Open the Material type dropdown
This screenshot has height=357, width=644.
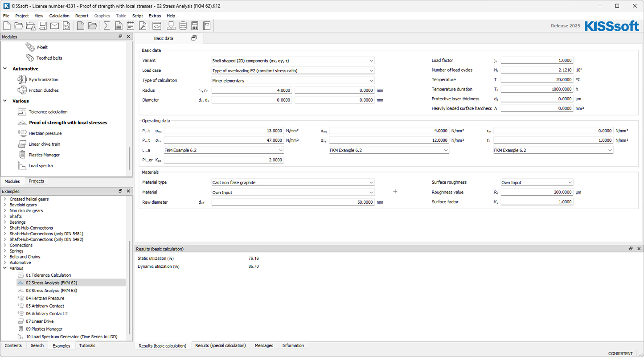(293, 182)
